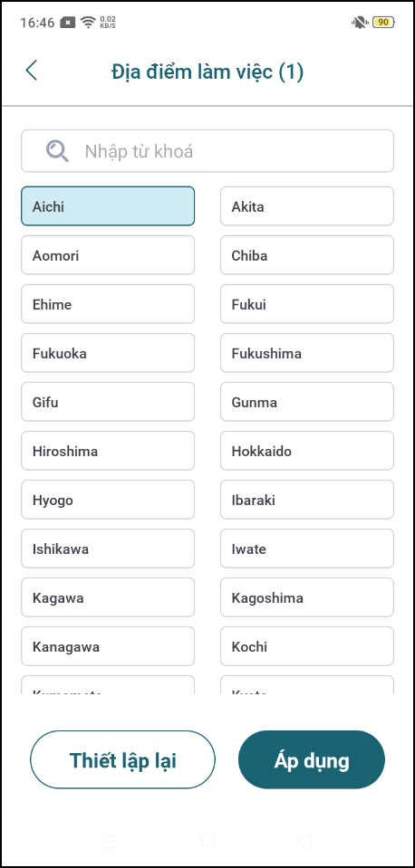The image size is (415, 868).
Task: Select the Akita location option
Action: tap(307, 206)
